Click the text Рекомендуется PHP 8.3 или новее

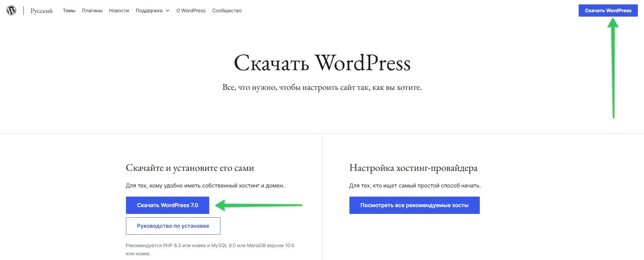pyautogui.click(x=166, y=245)
